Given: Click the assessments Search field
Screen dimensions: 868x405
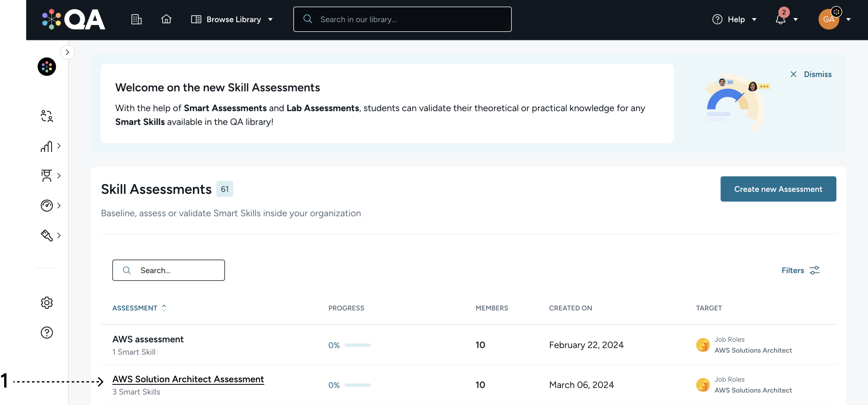Looking at the screenshot, I should point(169,270).
